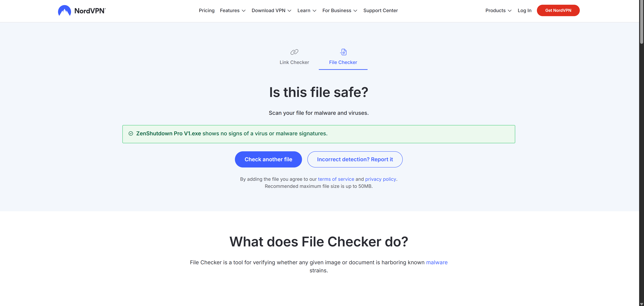Click the scrollbar down arrow
Viewport: 644px width, 306px height.
click(x=641, y=304)
